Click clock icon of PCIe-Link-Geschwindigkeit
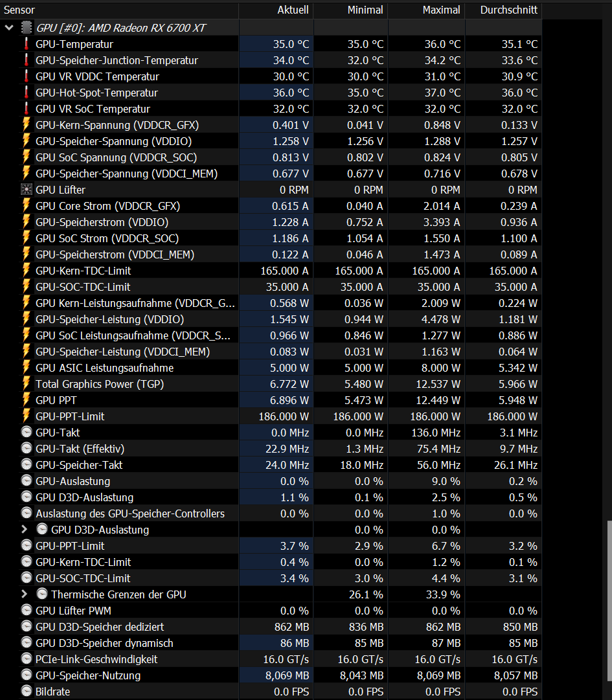 click(27, 659)
